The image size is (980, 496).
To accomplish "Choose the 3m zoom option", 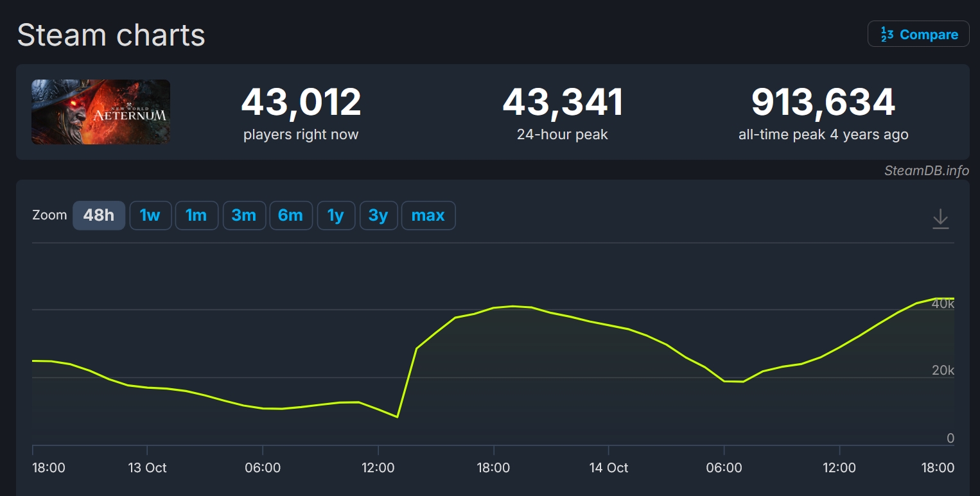I will tap(243, 216).
